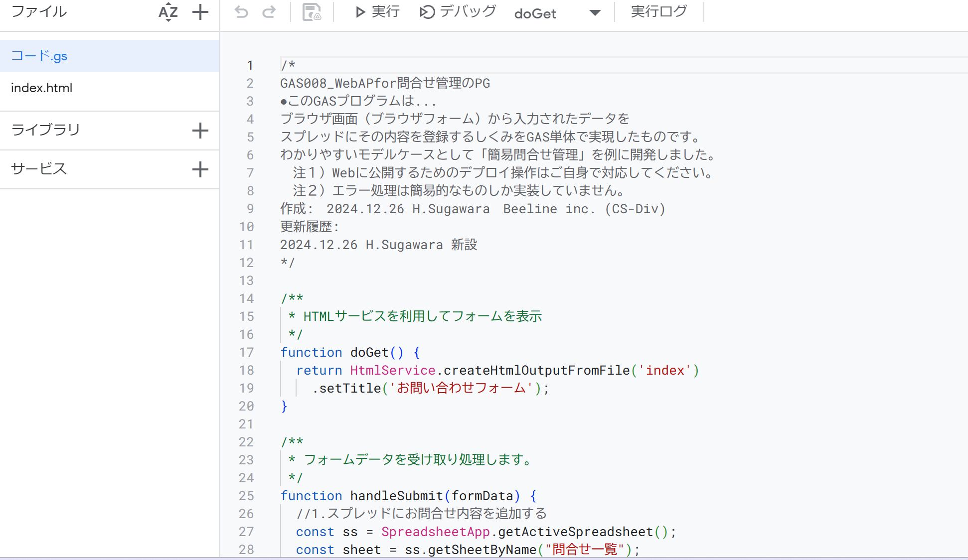This screenshot has width=968, height=560.
Task: Save project with the disk icon
Action: [312, 12]
